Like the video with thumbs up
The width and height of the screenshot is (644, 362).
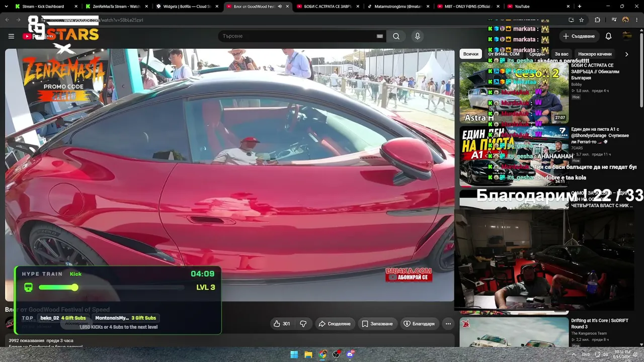282,324
